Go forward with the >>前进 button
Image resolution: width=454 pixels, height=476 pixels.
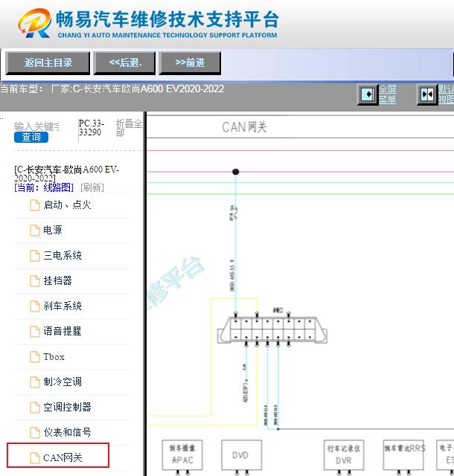[x=190, y=62]
